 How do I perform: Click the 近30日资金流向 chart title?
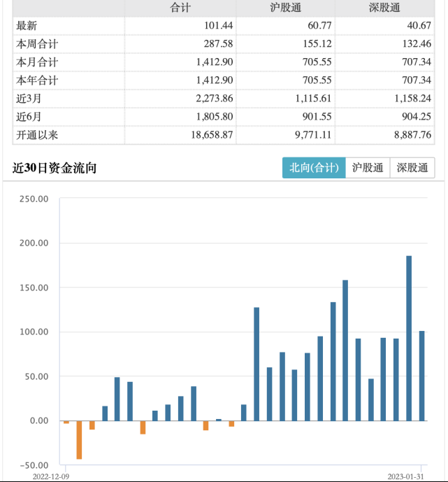tap(55, 168)
